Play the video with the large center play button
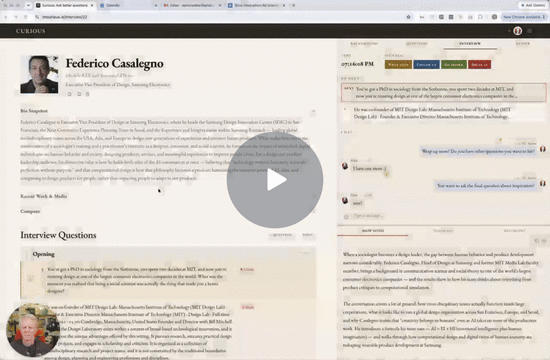 (275, 180)
